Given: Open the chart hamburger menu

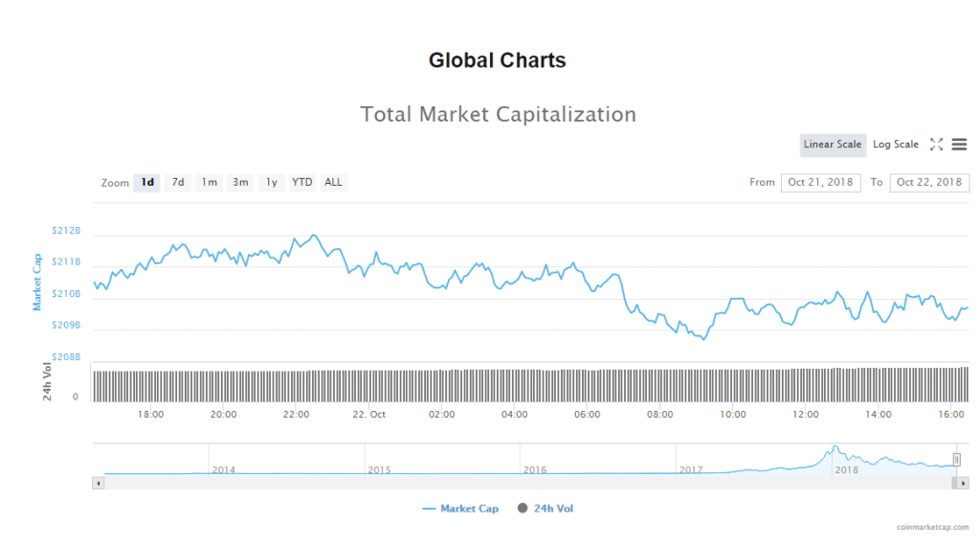Looking at the screenshot, I should (x=959, y=145).
